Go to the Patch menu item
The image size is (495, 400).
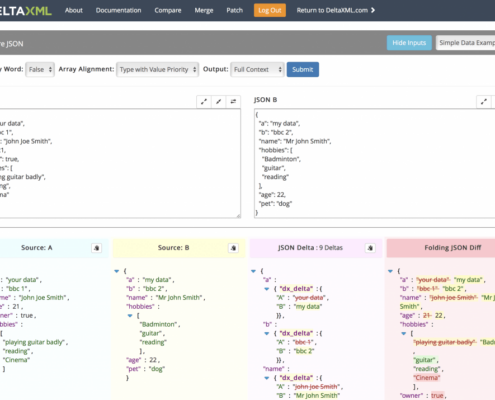(235, 10)
